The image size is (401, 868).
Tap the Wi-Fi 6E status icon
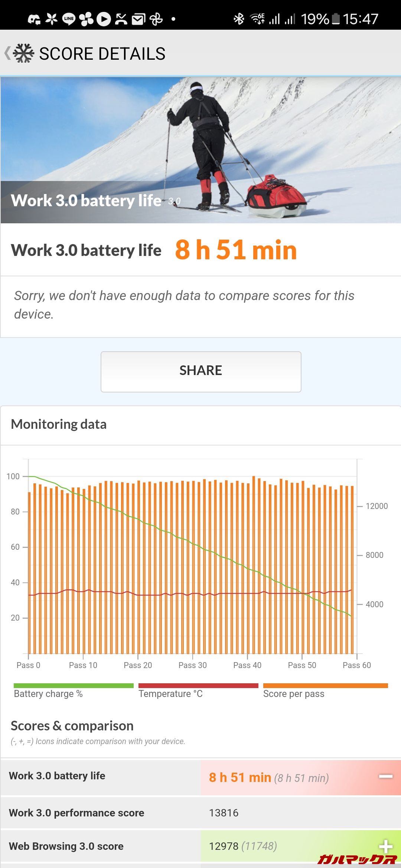point(257,19)
